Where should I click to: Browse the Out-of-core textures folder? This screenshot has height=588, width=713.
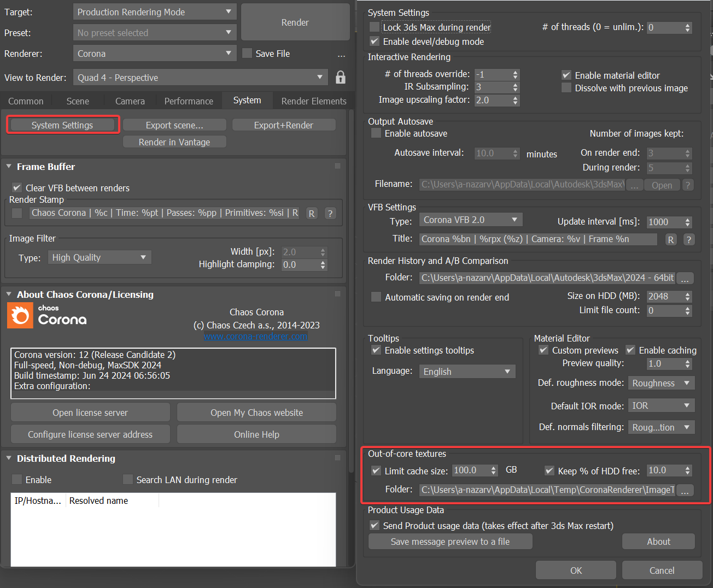pyautogui.click(x=685, y=490)
